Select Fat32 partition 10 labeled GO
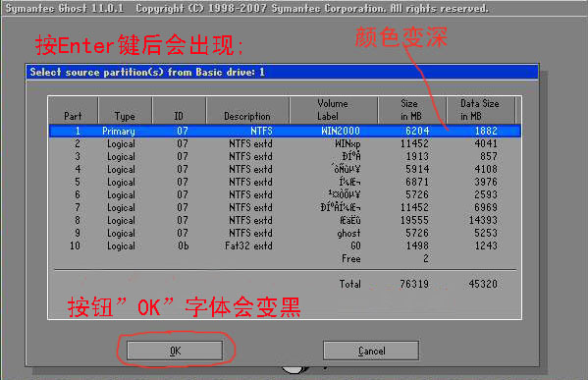Viewport: 588px width, 380px height. coord(285,245)
